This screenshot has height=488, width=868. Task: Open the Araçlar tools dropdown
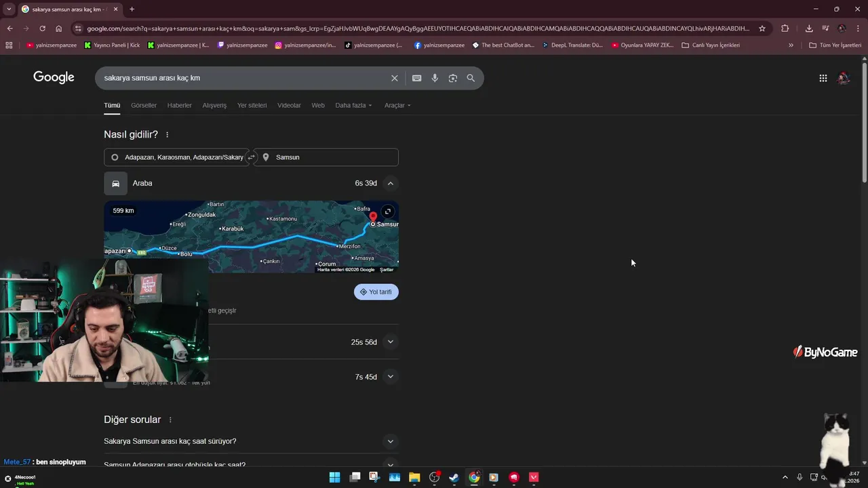397,106
